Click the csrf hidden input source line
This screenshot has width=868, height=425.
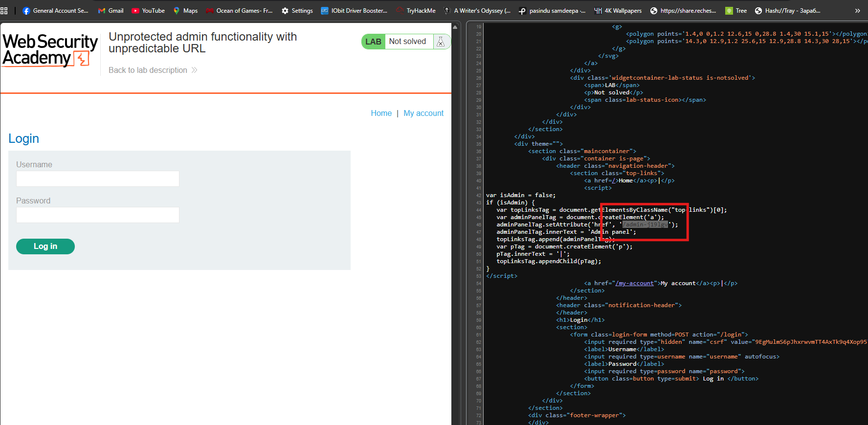pos(725,342)
